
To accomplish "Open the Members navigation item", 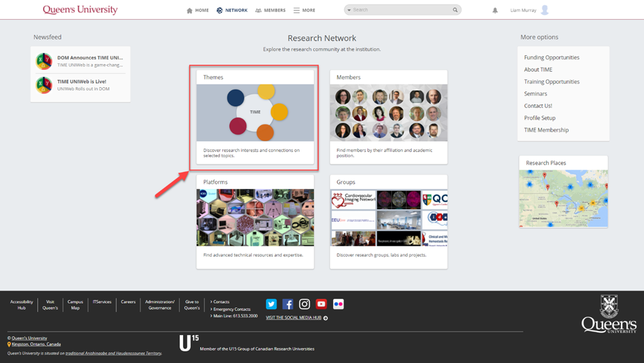I will [270, 10].
